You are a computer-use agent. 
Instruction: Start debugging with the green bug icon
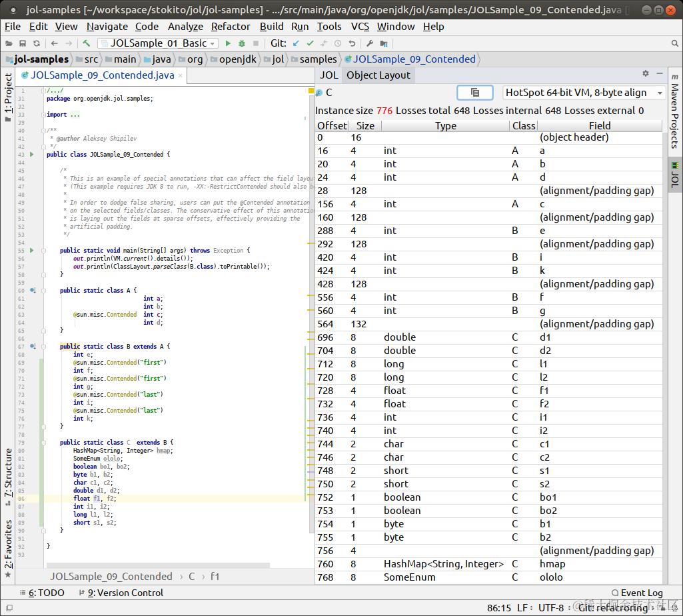pos(242,43)
